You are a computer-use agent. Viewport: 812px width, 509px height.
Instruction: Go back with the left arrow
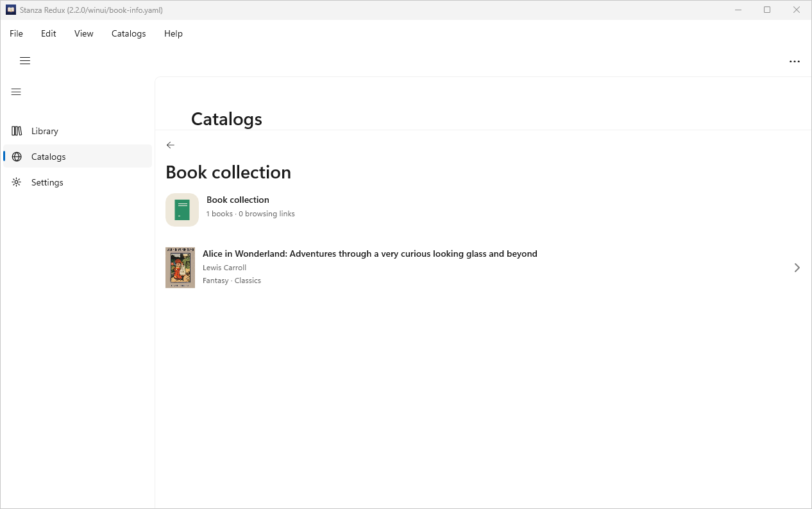coord(170,145)
